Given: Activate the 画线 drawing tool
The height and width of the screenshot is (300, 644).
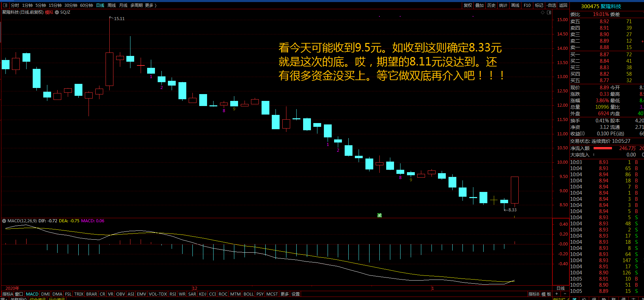Looking at the screenshot, I should coord(515,5).
